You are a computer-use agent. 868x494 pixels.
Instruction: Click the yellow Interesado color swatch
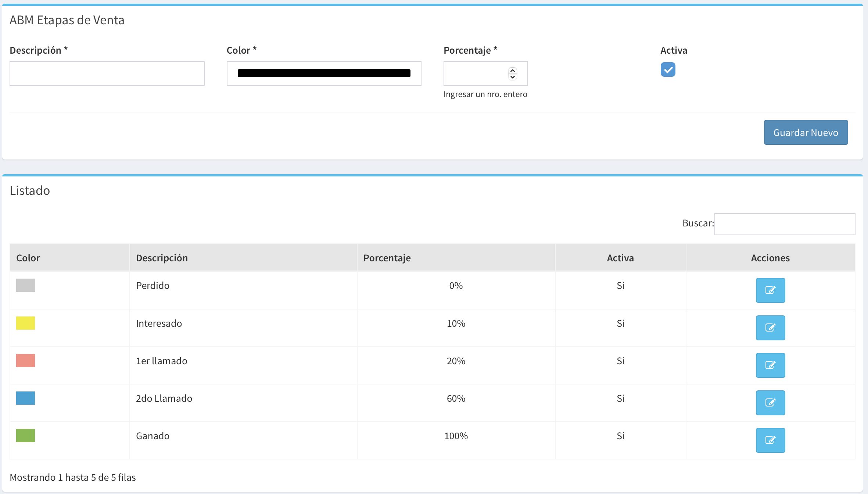pos(25,323)
